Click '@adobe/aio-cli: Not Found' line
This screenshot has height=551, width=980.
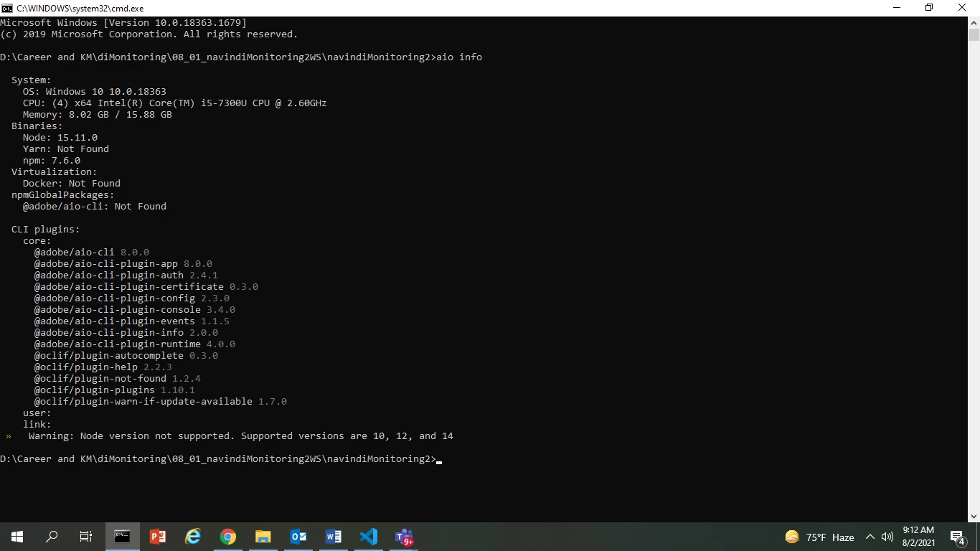[x=95, y=206]
